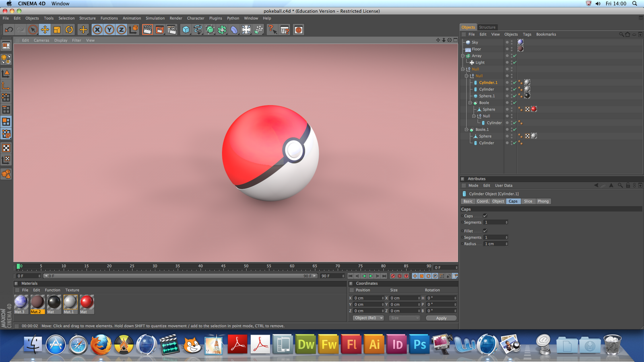This screenshot has height=362, width=644.
Task: Open the Simulation menu
Action: point(155,18)
